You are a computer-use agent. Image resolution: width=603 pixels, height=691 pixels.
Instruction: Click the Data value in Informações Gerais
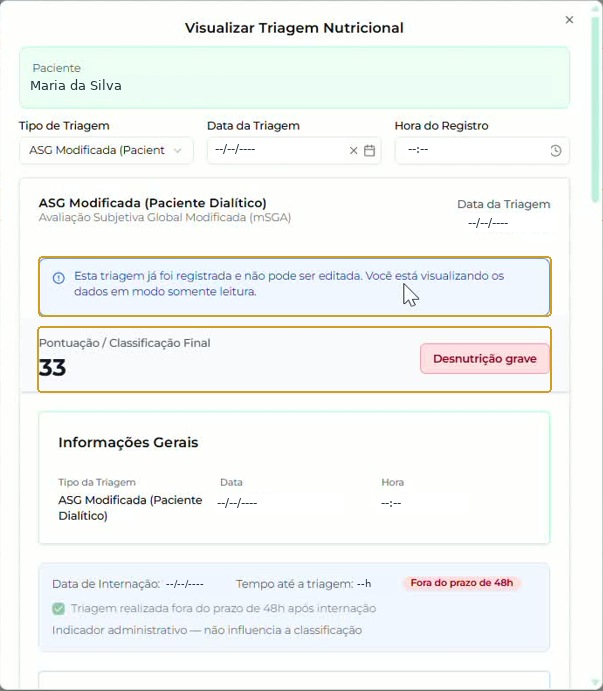(x=237, y=503)
